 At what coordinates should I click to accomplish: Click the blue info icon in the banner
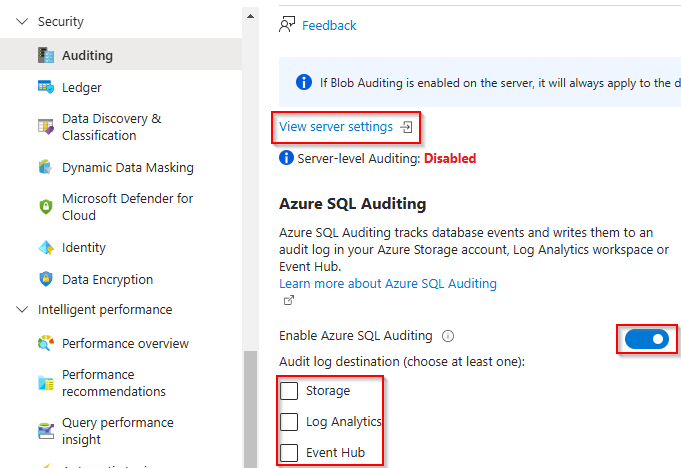304,82
